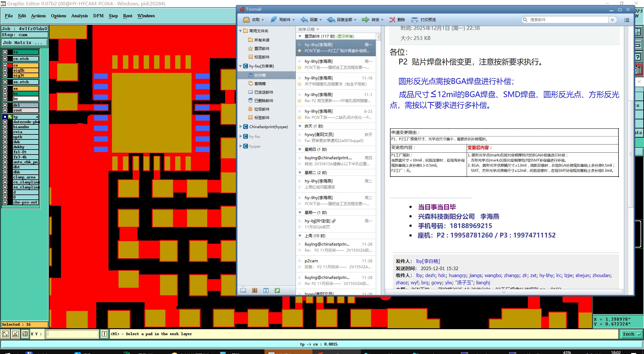Click the exclamation mark icon beside XY field
Viewport: 644px width, 354px height.
(104, 334)
